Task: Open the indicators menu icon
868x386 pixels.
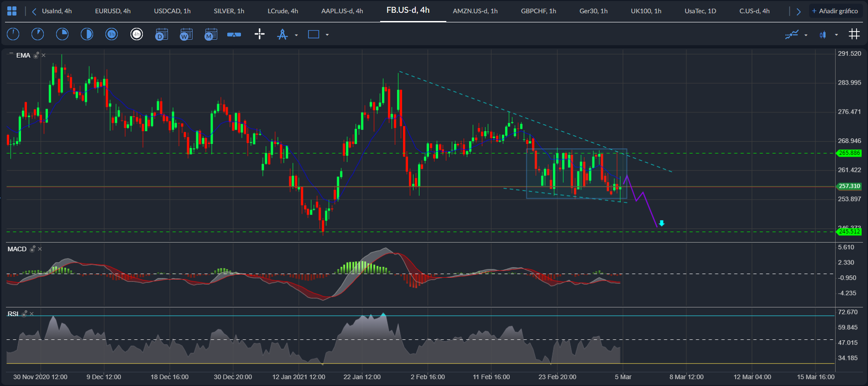Action: [792, 34]
